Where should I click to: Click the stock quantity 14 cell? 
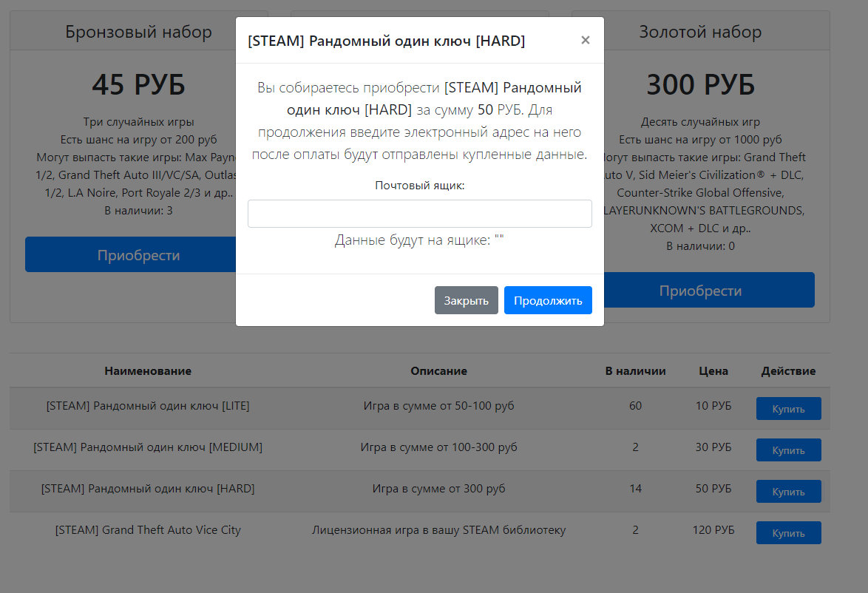[636, 489]
